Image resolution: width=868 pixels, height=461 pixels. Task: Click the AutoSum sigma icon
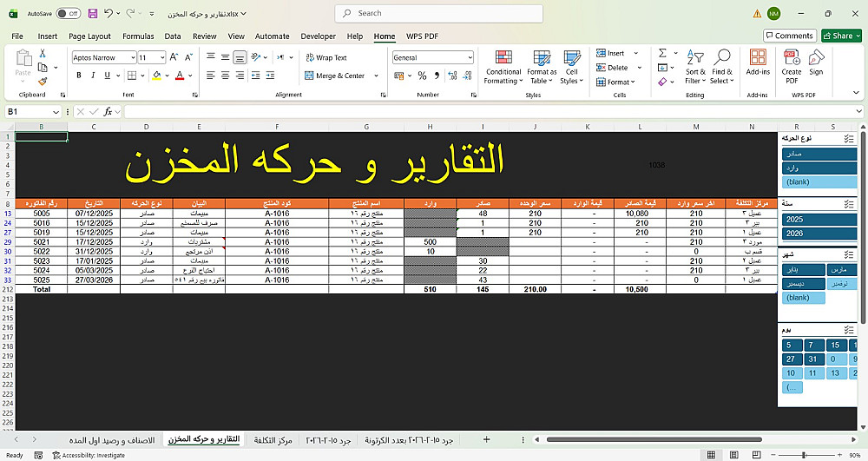point(662,53)
